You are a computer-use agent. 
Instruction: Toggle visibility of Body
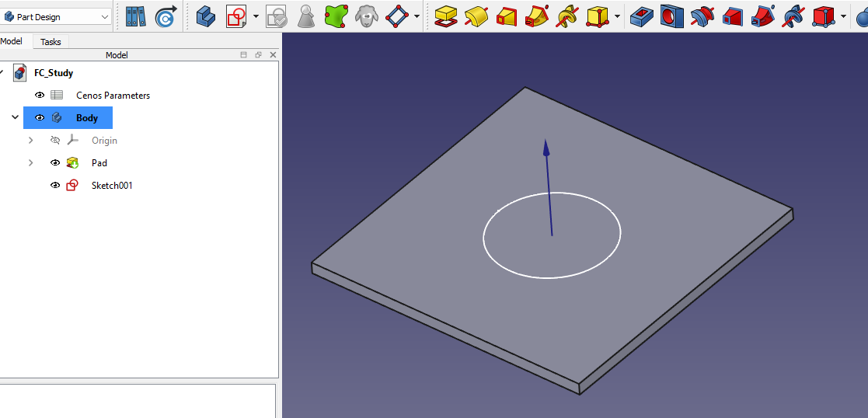[40, 118]
